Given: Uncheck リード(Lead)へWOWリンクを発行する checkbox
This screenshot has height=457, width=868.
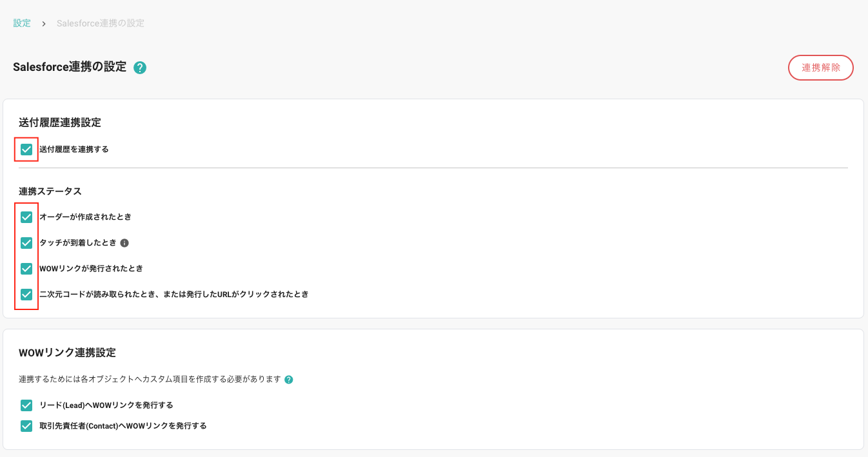Looking at the screenshot, I should (26, 405).
